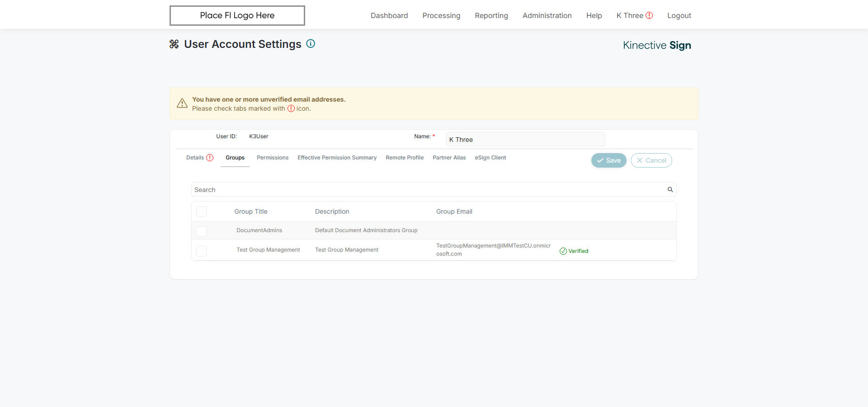Click the Save button
Screen dimensions: 868x407
tap(609, 160)
